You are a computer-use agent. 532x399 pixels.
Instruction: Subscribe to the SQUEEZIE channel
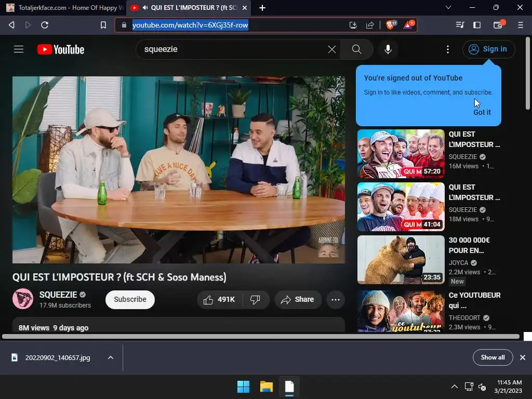pos(130,300)
